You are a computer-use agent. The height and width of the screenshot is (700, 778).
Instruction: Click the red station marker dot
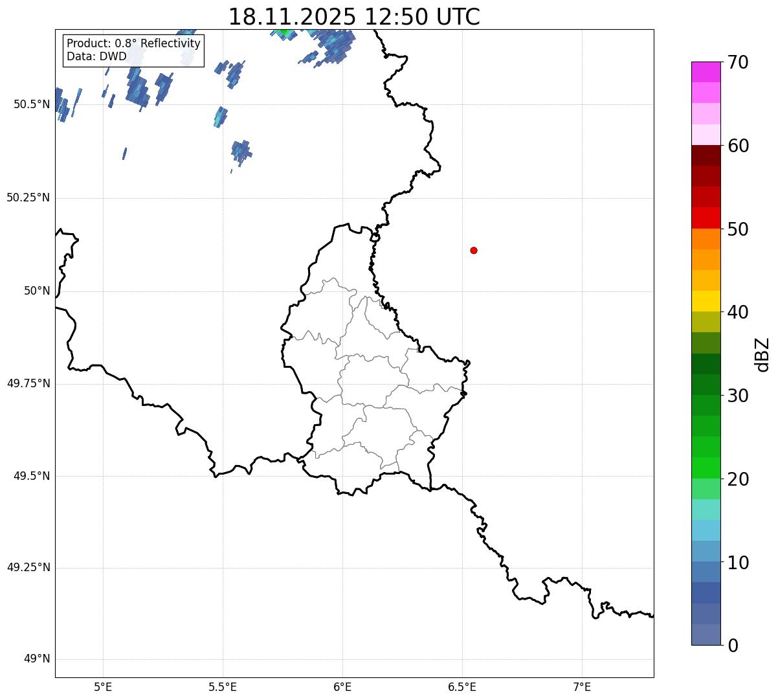click(x=474, y=251)
